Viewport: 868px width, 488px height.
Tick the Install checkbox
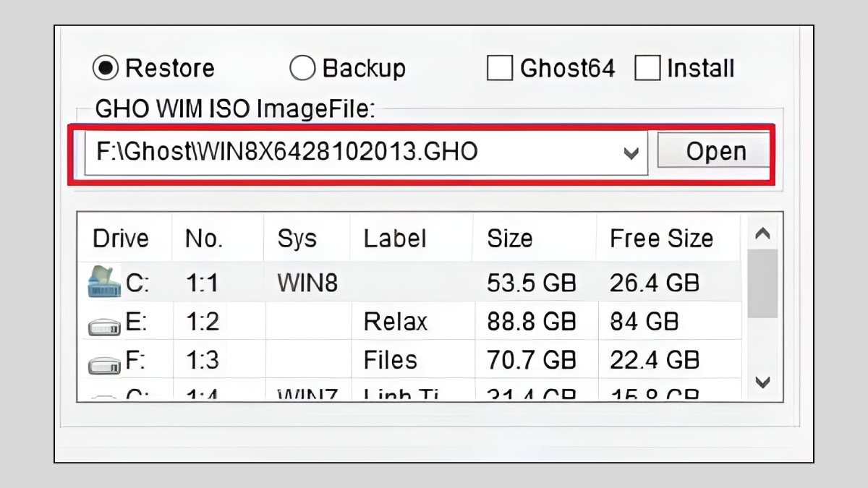[647, 69]
